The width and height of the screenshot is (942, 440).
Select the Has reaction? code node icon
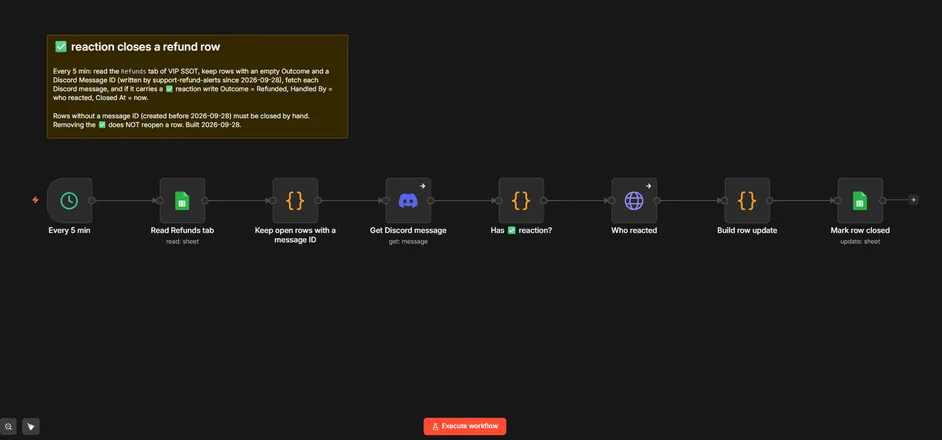pyautogui.click(x=521, y=201)
